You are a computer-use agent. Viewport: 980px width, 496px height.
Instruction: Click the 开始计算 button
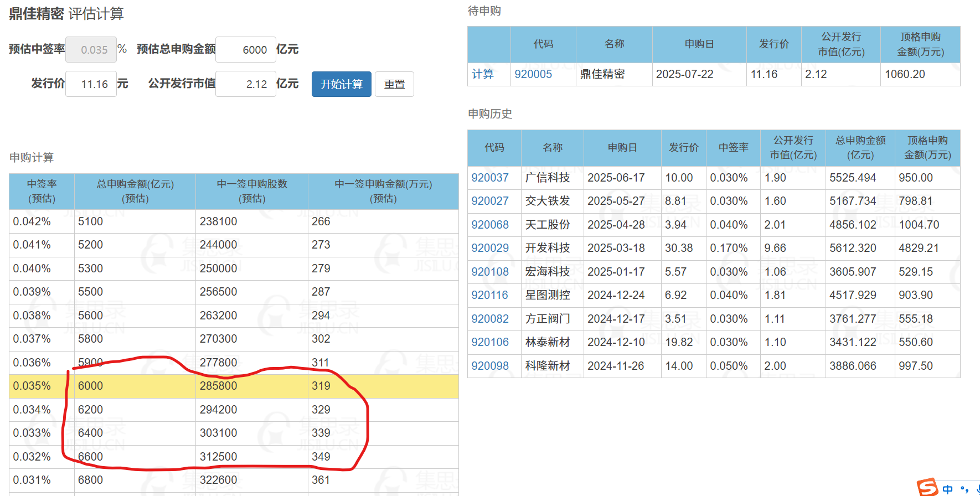click(341, 84)
